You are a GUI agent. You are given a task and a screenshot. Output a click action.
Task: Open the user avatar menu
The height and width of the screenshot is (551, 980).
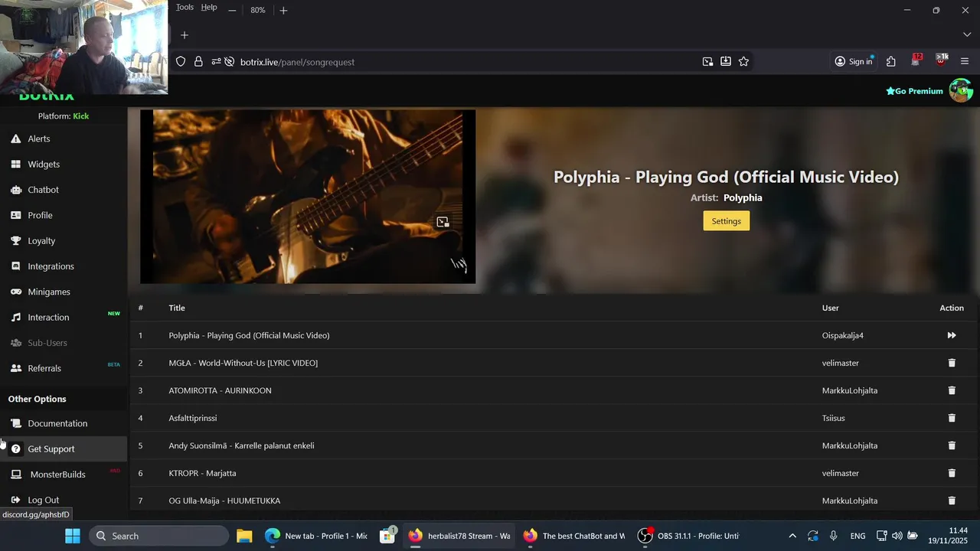pos(961,90)
